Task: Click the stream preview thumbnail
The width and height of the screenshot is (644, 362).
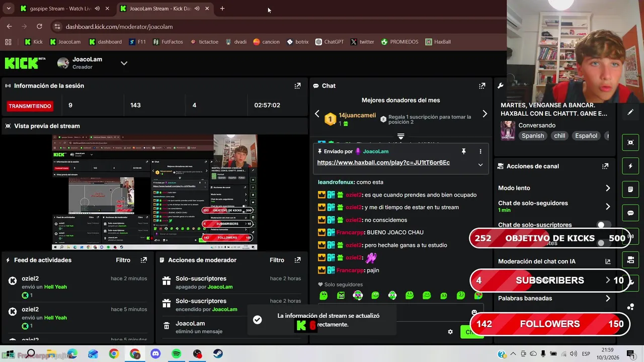Action: [155, 192]
